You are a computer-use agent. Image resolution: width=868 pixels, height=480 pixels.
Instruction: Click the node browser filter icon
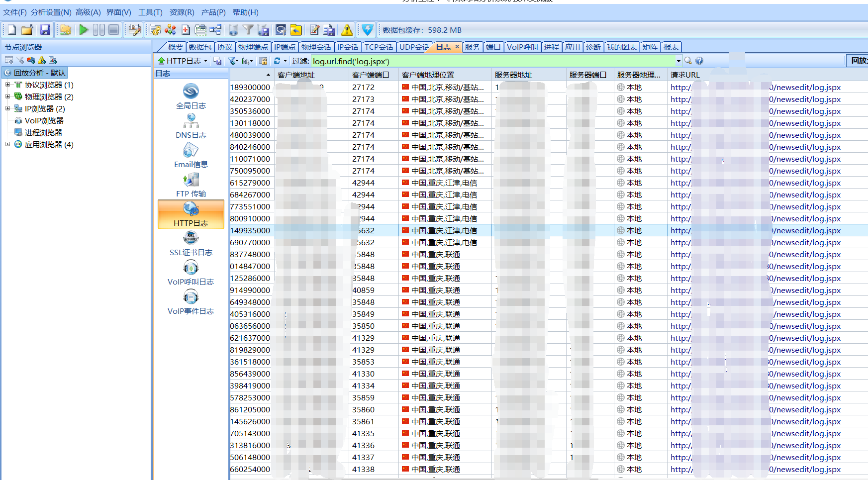pyautogui.click(x=20, y=60)
